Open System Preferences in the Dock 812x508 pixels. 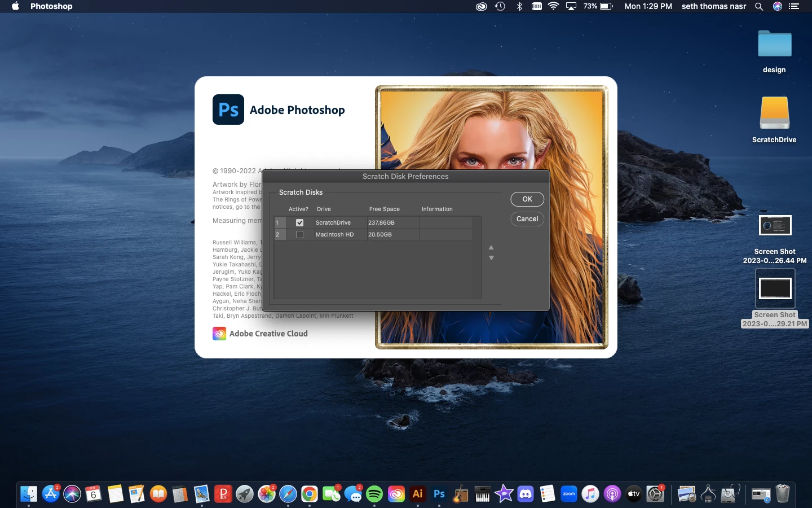pos(655,494)
